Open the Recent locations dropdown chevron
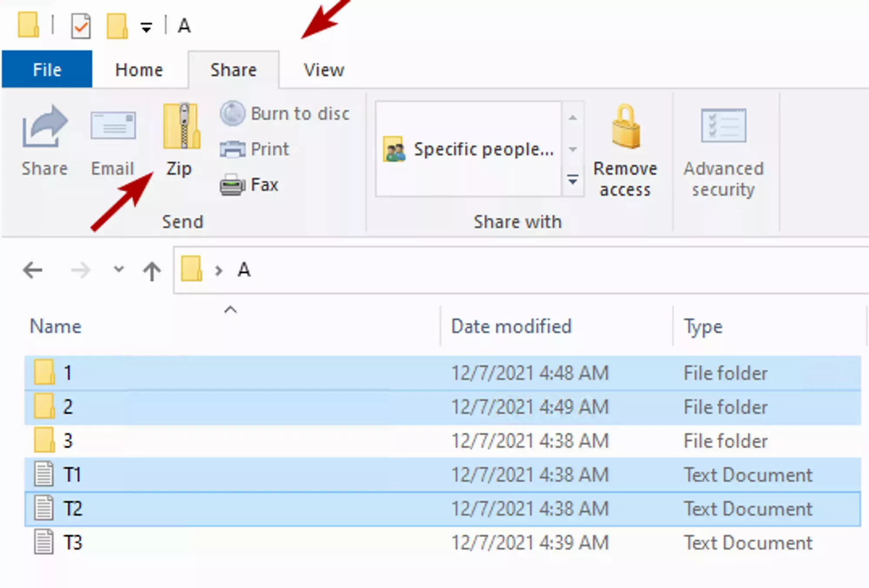 119,269
